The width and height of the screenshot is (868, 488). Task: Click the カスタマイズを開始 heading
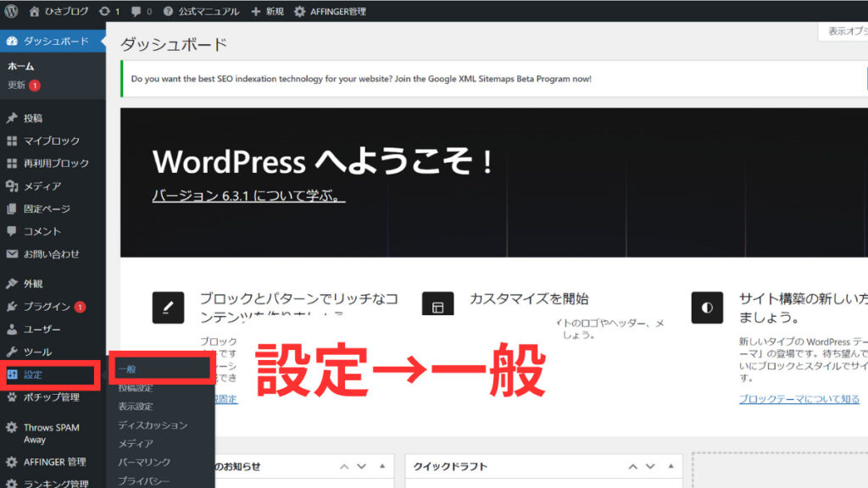(x=529, y=299)
